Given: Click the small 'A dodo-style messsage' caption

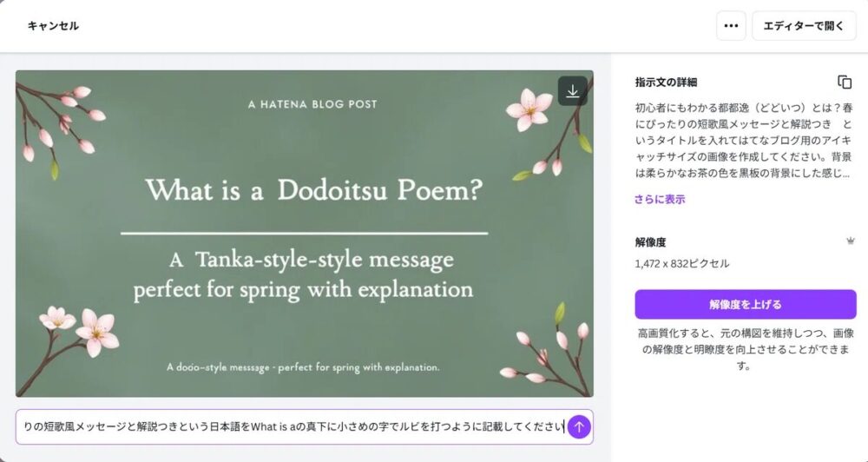Looking at the screenshot, I should click(x=303, y=367).
